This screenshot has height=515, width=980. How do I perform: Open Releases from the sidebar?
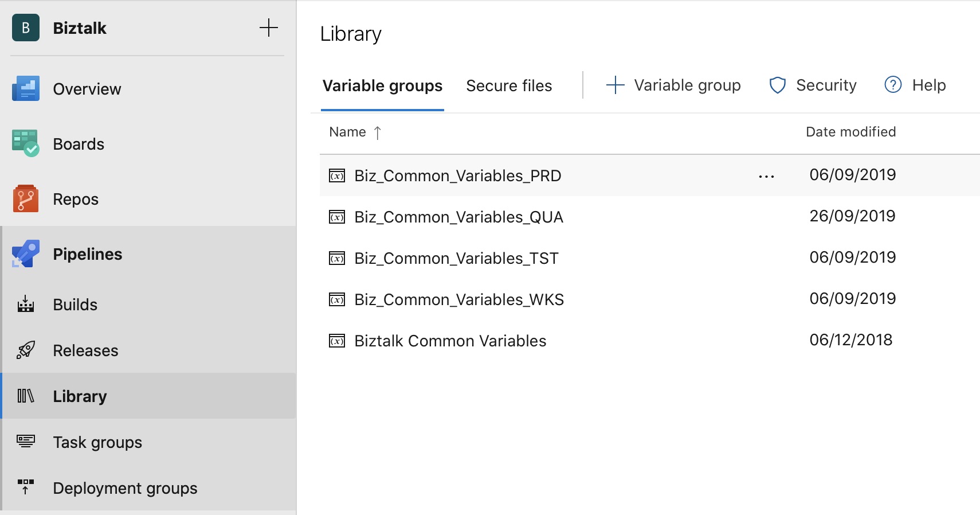[x=25, y=350]
